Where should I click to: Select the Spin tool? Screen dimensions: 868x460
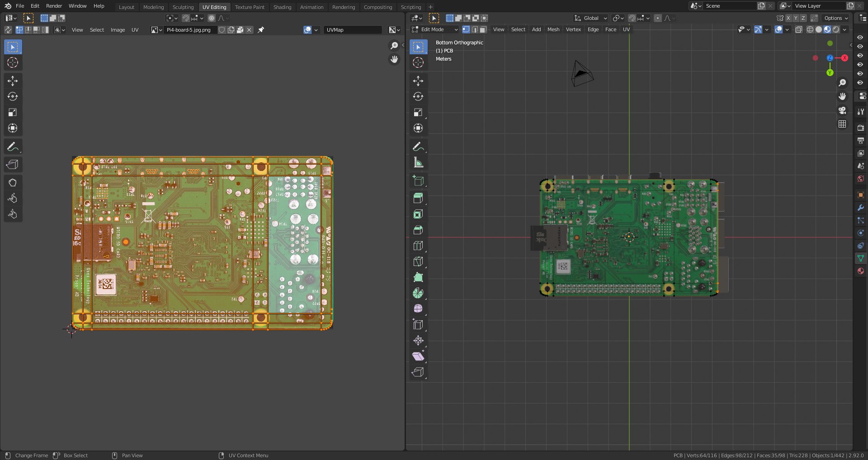419,293
